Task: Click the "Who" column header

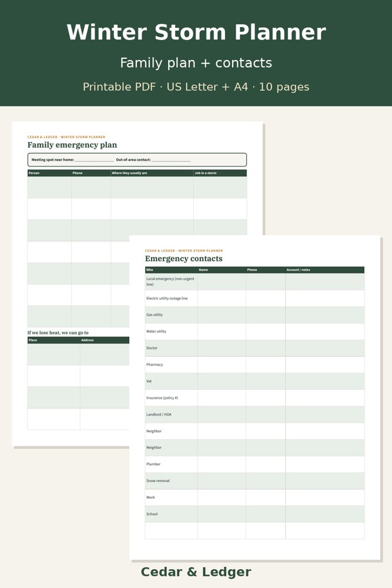Action: [x=149, y=270]
